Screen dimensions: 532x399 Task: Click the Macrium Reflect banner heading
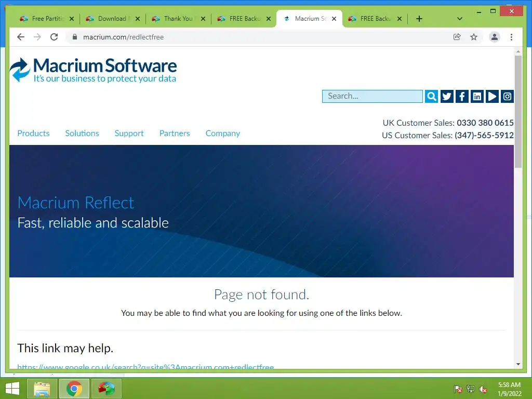coord(76,203)
